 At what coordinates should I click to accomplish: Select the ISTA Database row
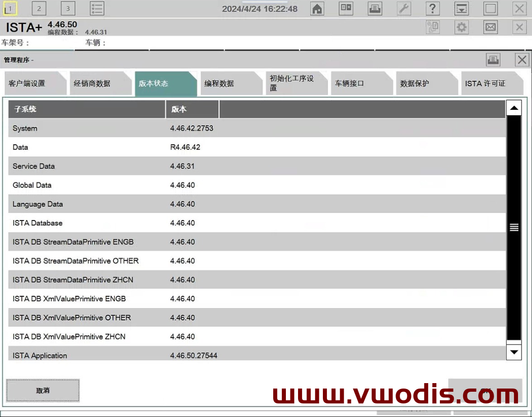click(x=257, y=223)
